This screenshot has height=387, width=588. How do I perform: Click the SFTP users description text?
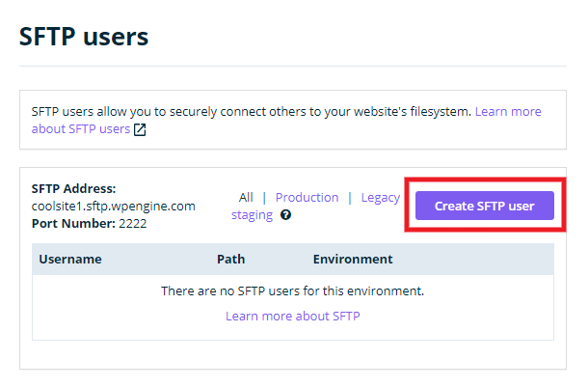(251, 112)
